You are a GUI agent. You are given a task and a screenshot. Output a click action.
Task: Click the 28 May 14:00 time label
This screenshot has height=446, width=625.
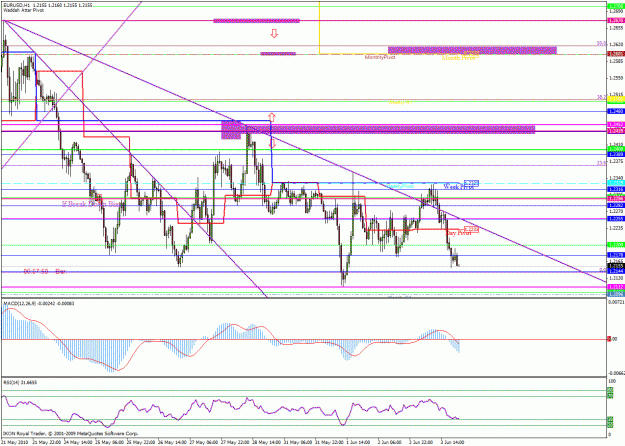[266, 442]
